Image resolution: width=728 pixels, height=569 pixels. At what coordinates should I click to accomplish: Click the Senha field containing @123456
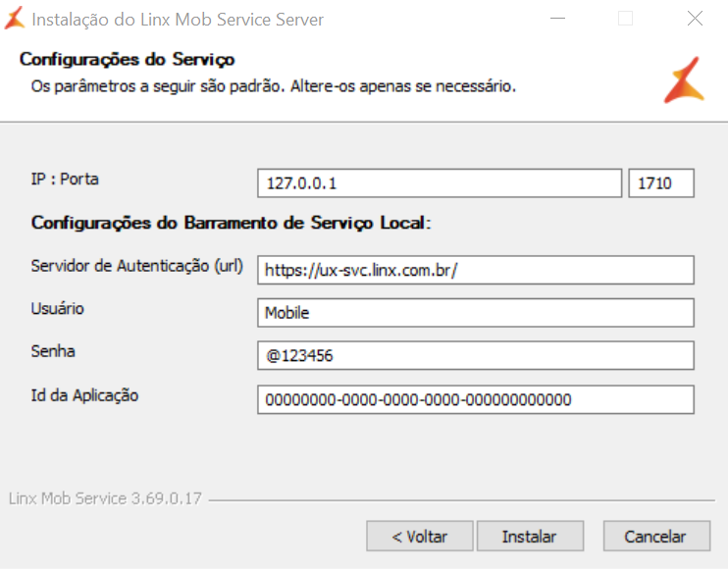tap(476, 355)
